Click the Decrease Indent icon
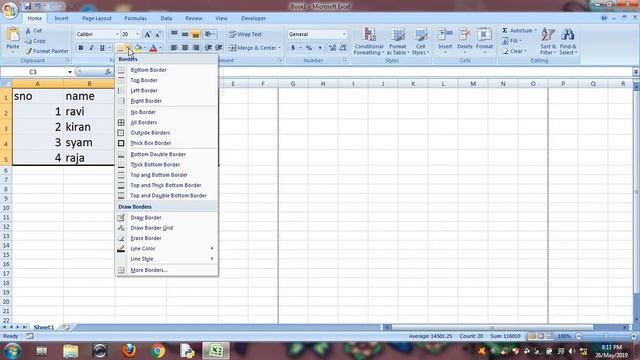The height and width of the screenshot is (360, 640). coord(208,48)
